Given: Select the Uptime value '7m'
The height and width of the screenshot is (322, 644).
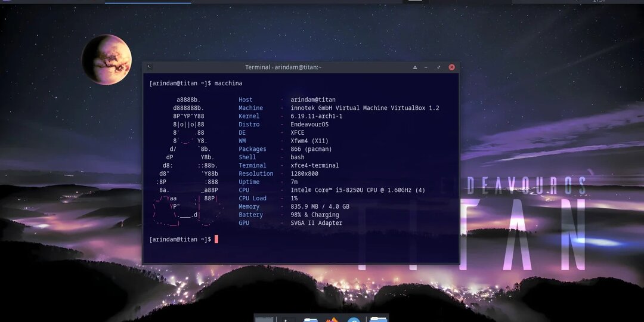Looking at the screenshot, I should click(x=294, y=182).
